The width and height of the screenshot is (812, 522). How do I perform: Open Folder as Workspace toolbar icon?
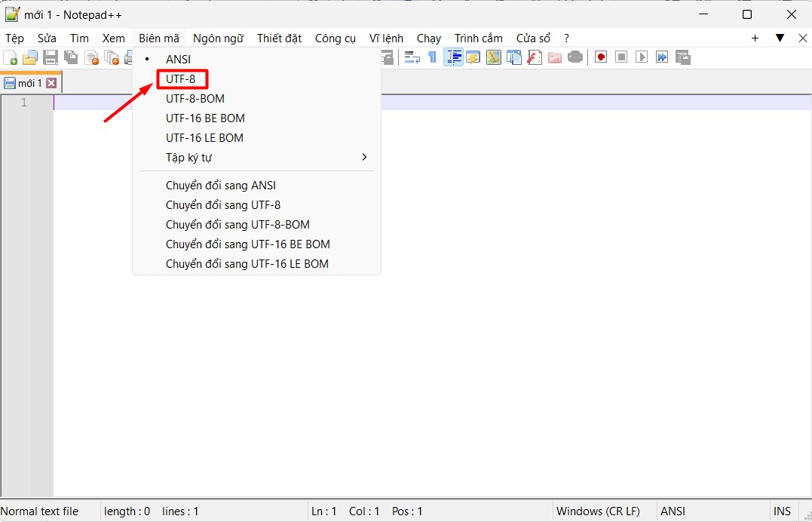[x=555, y=57]
